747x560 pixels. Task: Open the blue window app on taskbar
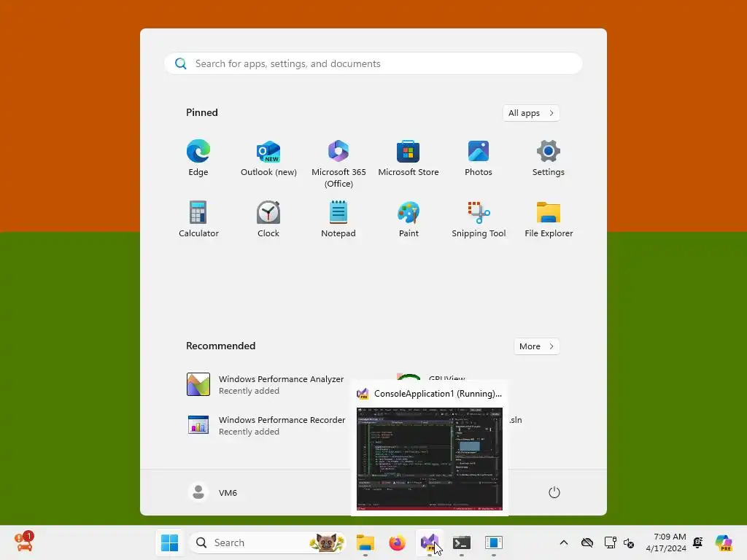click(494, 542)
